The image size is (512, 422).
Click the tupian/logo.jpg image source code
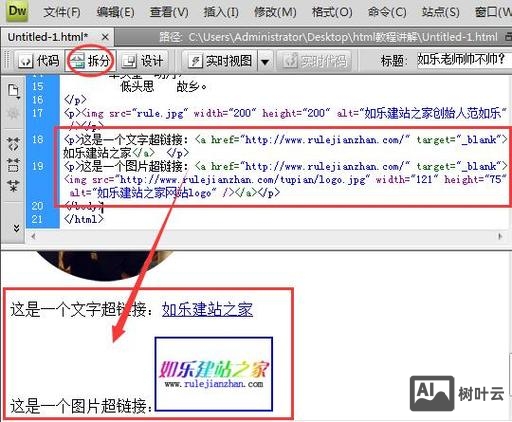245,179
